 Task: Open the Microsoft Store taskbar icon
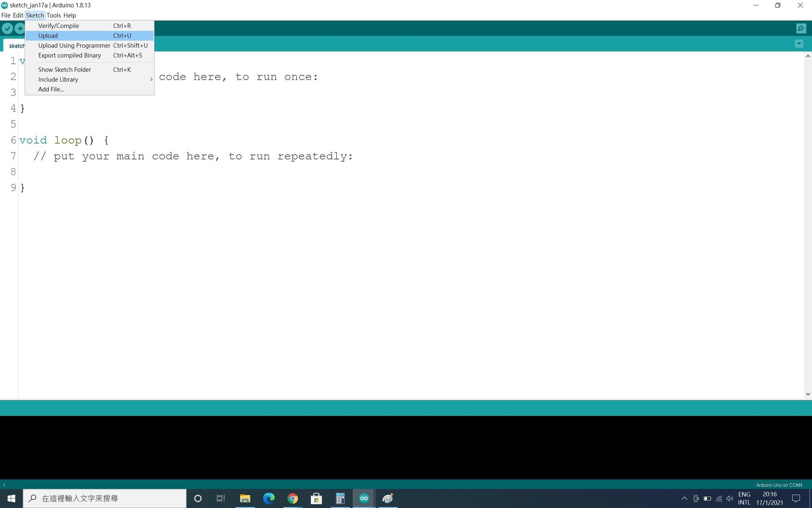pos(316,498)
